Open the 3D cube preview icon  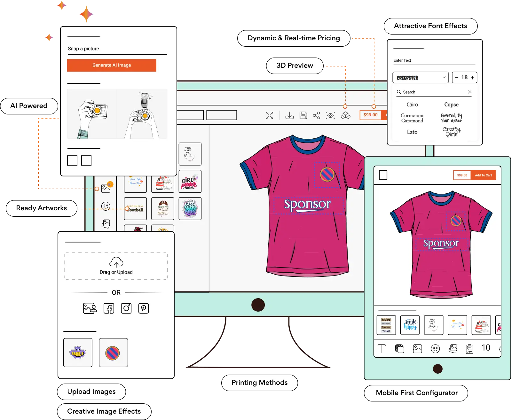pyautogui.click(x=345, y=115)
